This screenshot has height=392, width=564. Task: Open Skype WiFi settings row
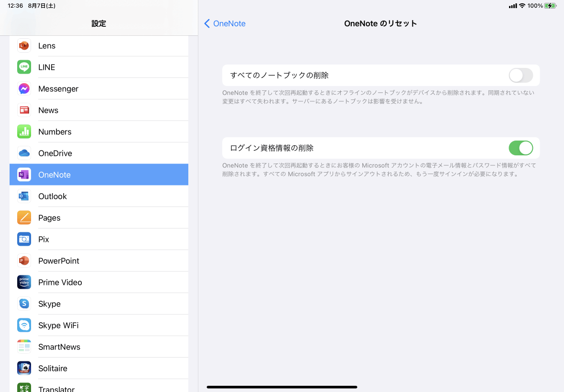(99, 325)
